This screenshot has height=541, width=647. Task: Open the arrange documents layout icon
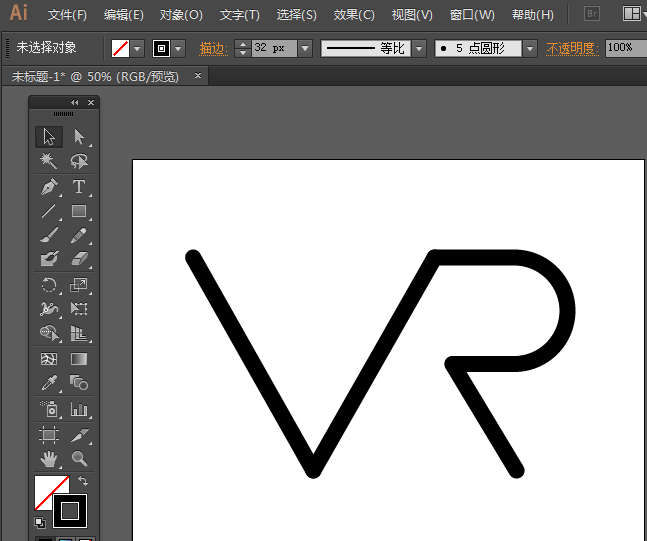pyautogui.click(x=631, y=14)
